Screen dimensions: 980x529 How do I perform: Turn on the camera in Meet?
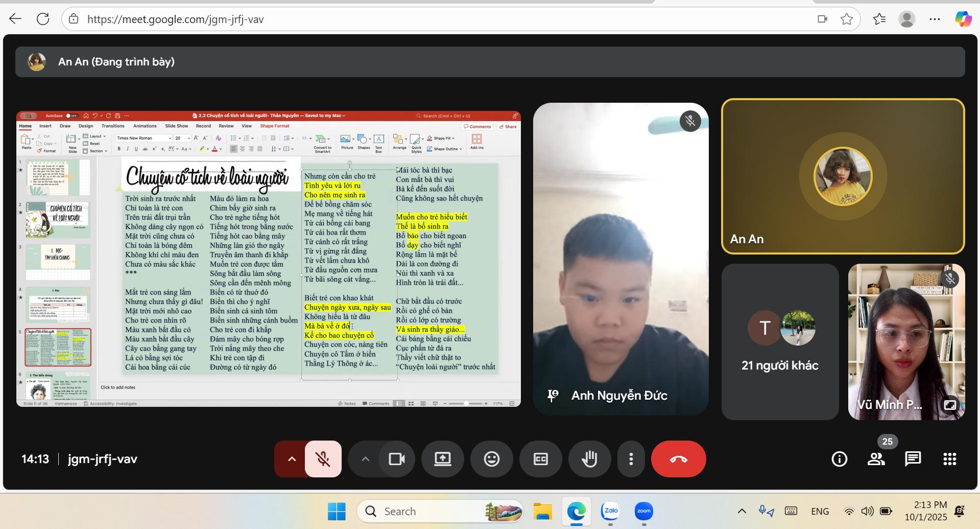tap(396, 459)
